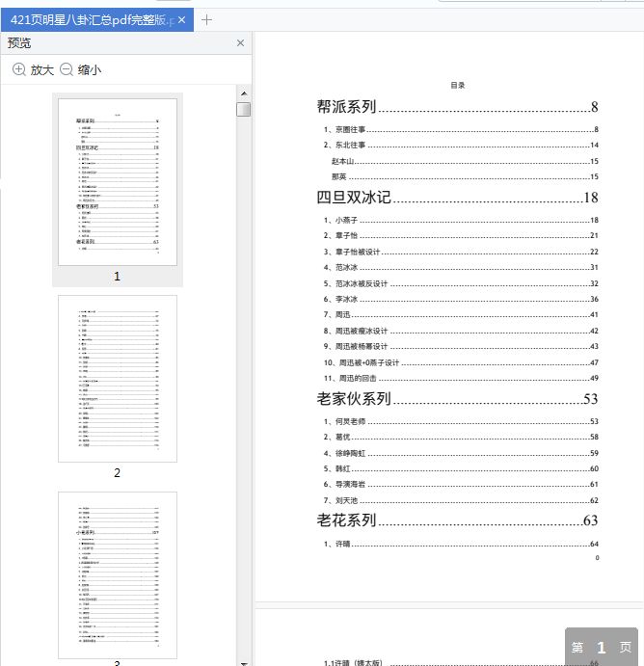Click the thumbnail panel scrollbar handle
644x666 pixels.
pyautogui.click(x=244, y=109)
